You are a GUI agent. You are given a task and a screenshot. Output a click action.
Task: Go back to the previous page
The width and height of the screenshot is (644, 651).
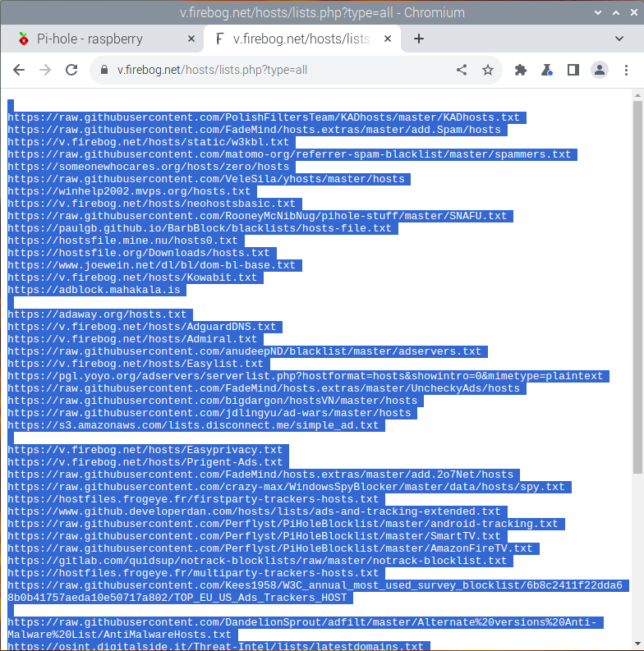pos(19,70)
